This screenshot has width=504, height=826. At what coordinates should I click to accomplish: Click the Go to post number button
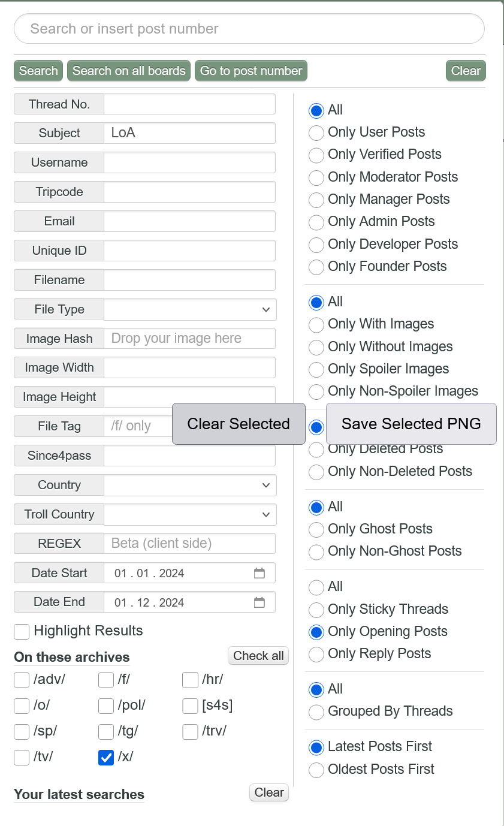coord(251,71)
